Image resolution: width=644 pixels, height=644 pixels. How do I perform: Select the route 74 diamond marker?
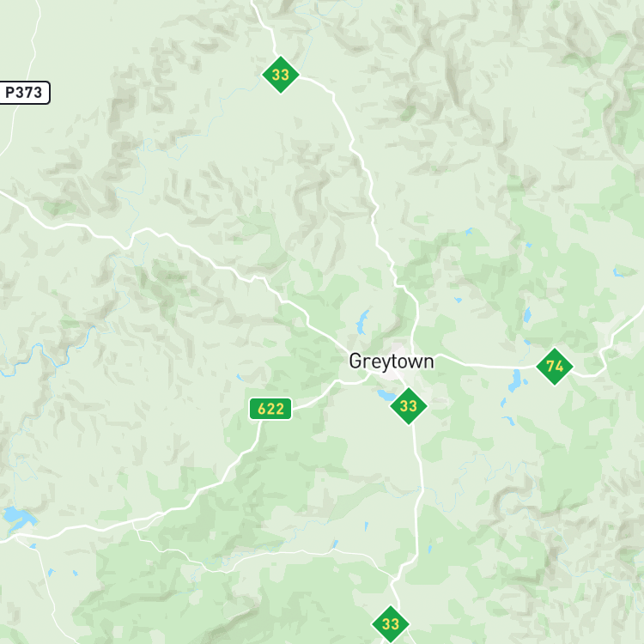pyautogui.click(x=555, y=367)
